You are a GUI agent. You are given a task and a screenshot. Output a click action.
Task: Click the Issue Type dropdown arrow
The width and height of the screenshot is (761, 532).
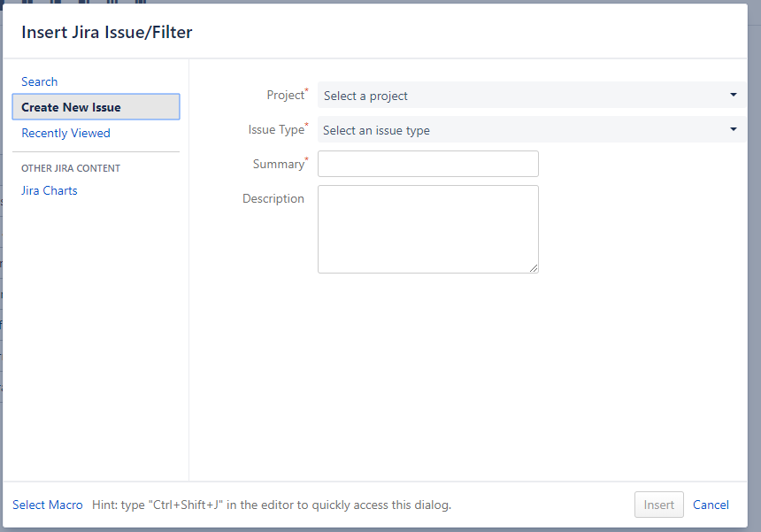click(734, 129)
